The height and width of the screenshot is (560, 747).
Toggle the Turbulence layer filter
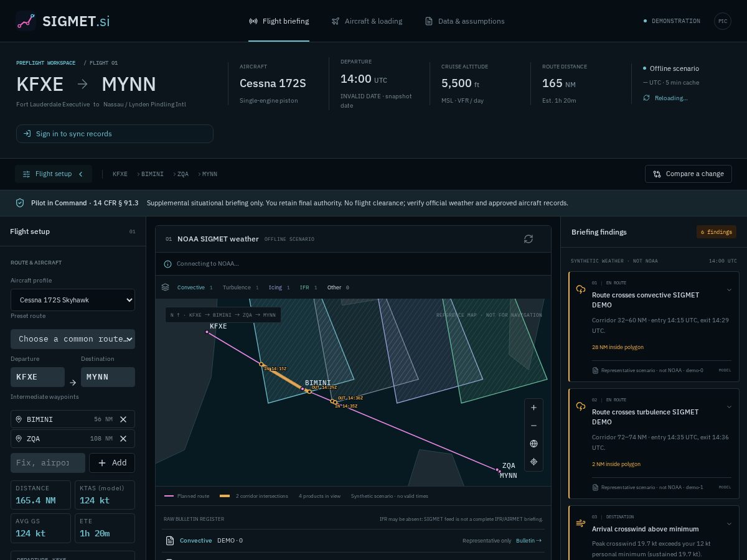(240, 287)
